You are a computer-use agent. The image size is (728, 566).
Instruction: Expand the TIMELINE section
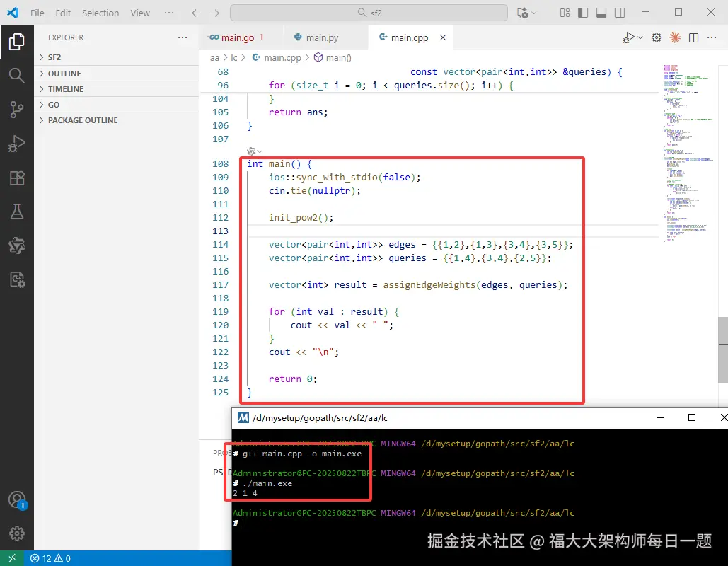click(x=116, y=88)
